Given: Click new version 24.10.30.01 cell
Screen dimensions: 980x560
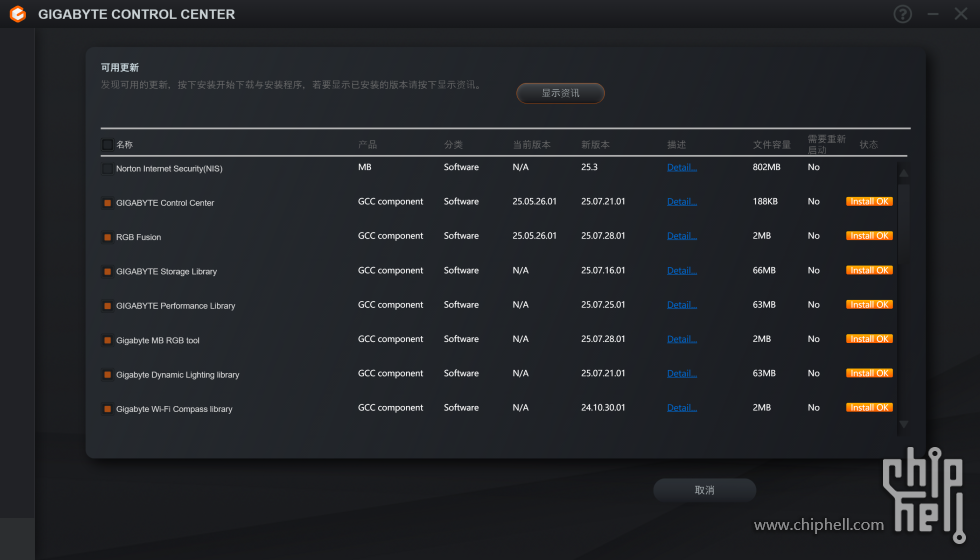Looking at the screenshot, I should [603, 408].
